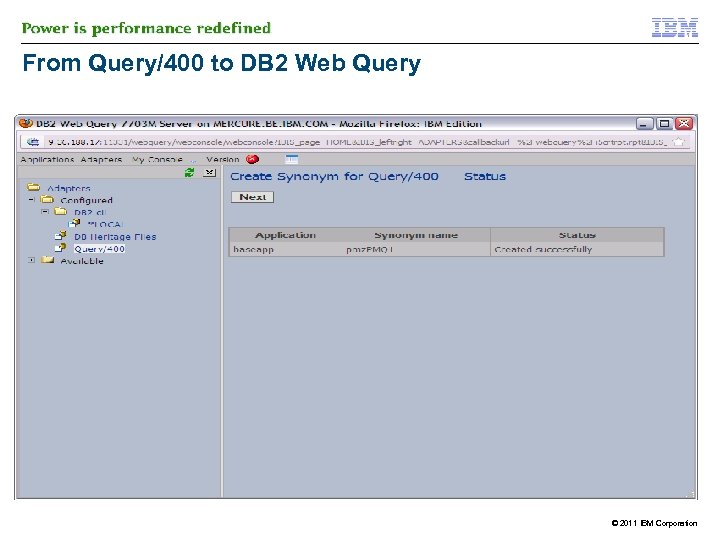
Task: Click the red stop icon in menu bar
Action: (253, 159)
